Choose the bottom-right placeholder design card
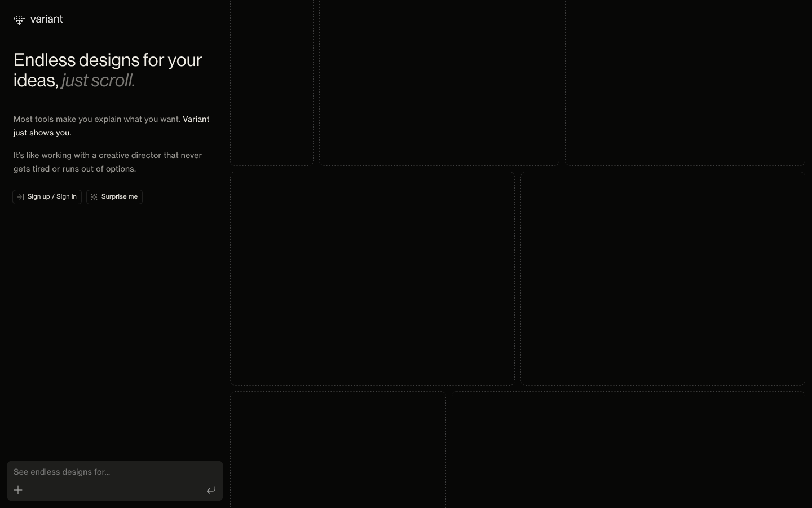812x508 pixels. tap(628, 450)
